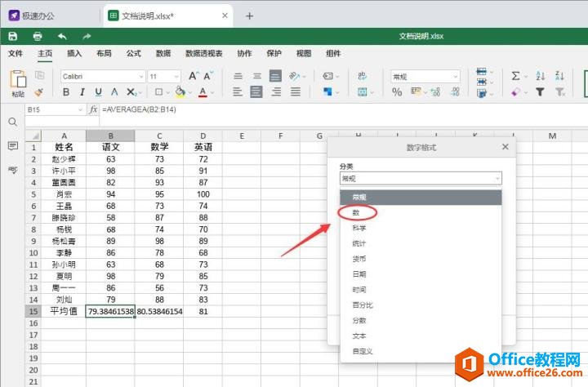Switch to the 数据透视表 tab
Image resolution: width=588 pixels, height=387 pixels.
pos(204,54)
